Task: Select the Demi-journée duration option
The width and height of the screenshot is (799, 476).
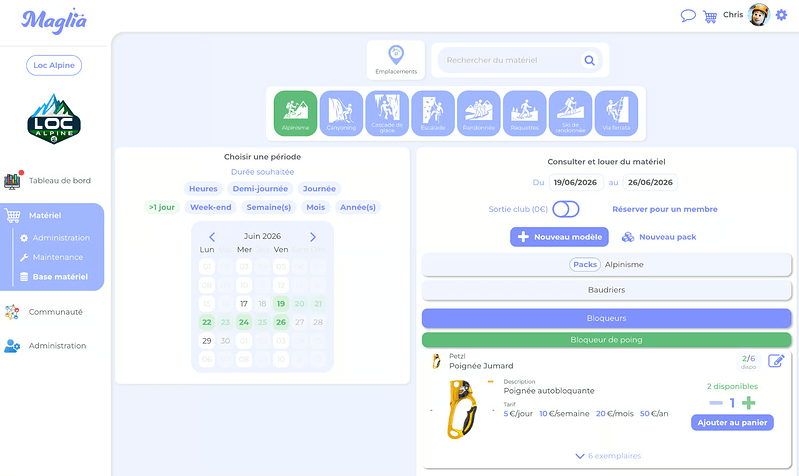Action: pyautogui.click(x=260, y=189)
